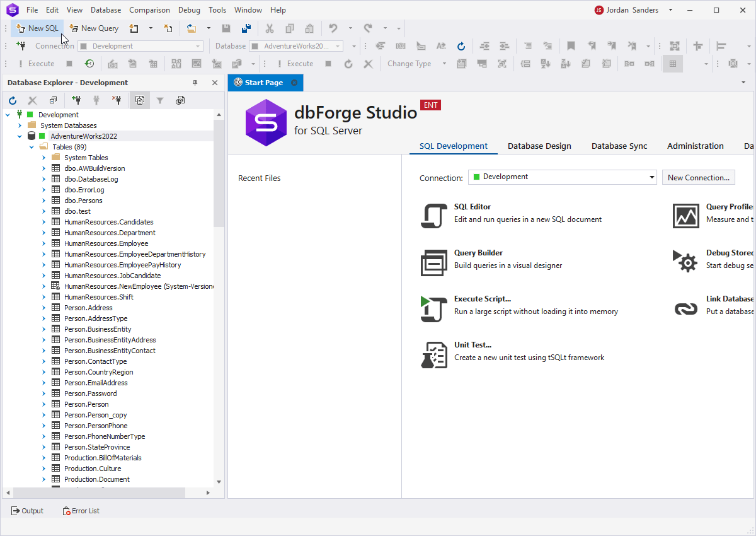
Task: Open the Database dropdown showing AdventureWorks20...
Action: point(295,46)
